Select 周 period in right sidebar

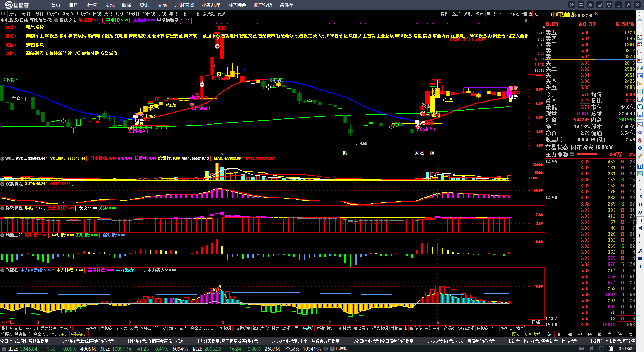640,228
